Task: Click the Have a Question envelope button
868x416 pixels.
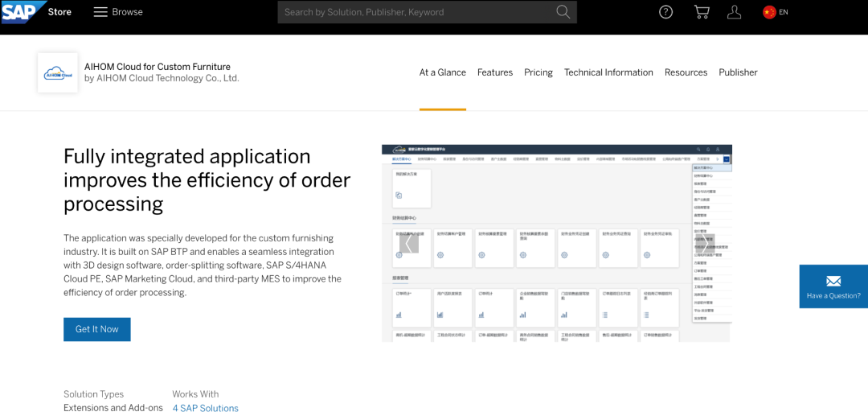Action: click(x=833, y=286)
